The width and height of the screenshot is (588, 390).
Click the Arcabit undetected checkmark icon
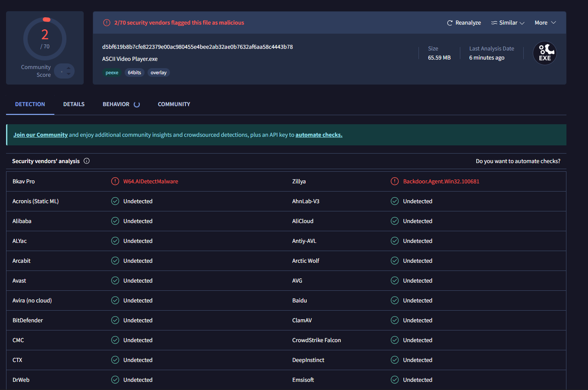pyautogui.click(x=115, y=261)
